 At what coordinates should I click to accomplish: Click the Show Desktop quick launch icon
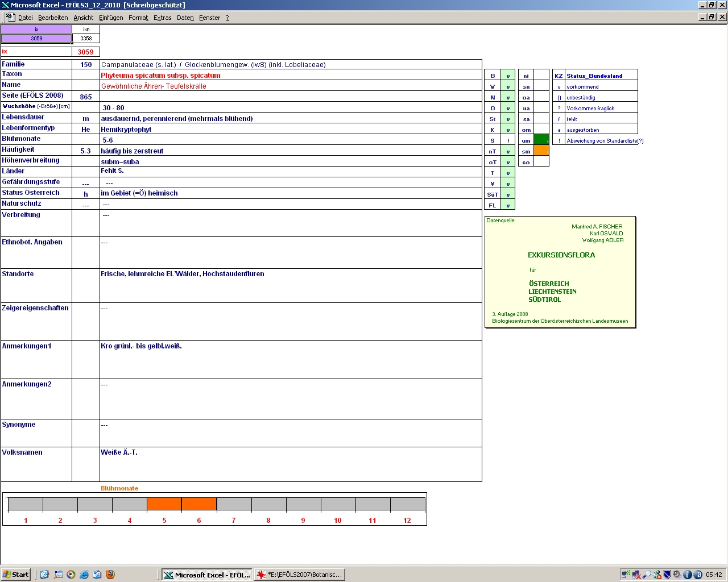pyautogui.click(x=58, y=575)
